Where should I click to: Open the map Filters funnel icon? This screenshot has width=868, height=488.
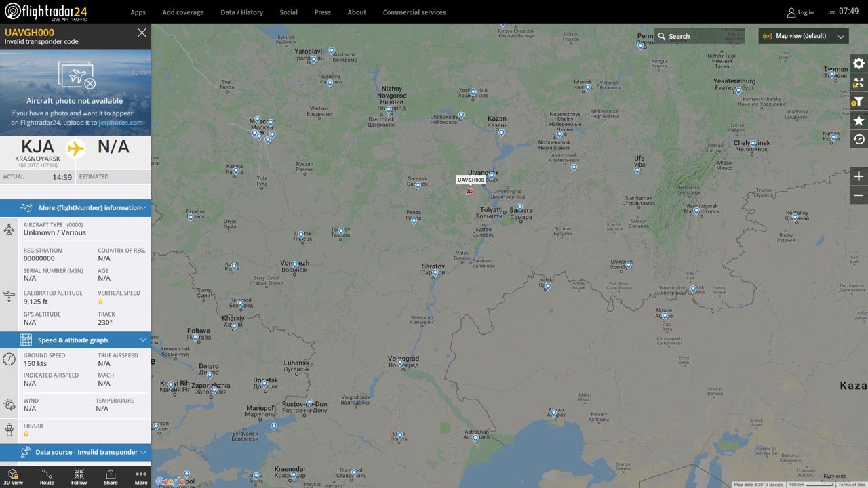pyautogui.click(x=859, y=102)
